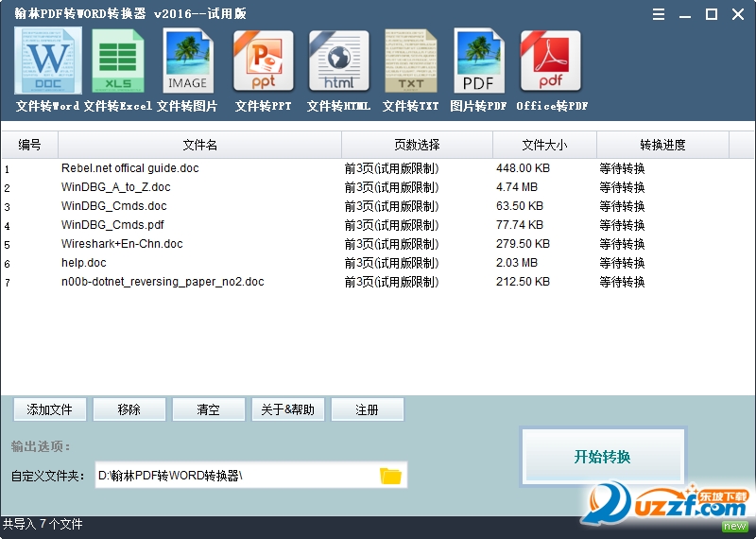Sort by 编号 column header
The height and width of the screenshot is (539, 756).
(x=29, y=145)
